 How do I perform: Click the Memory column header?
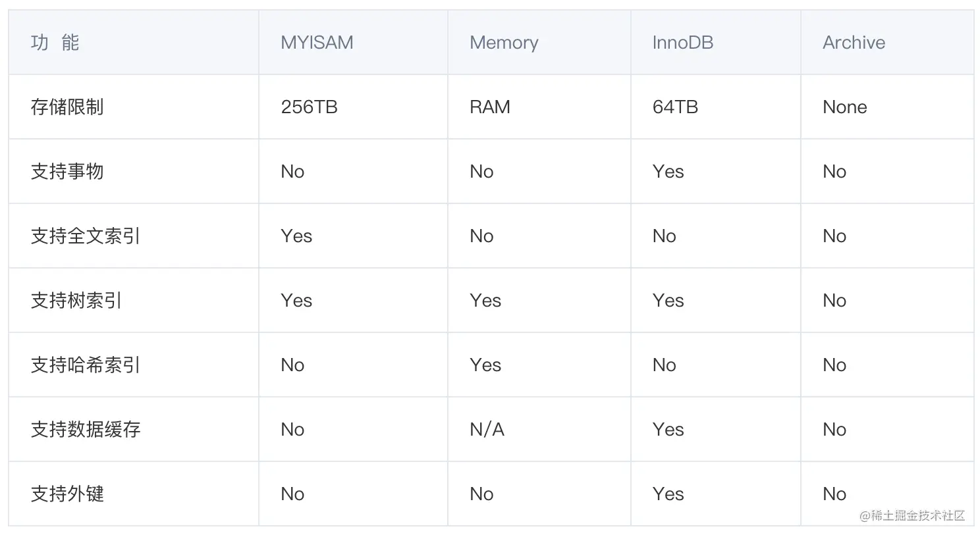click(504, 43)
